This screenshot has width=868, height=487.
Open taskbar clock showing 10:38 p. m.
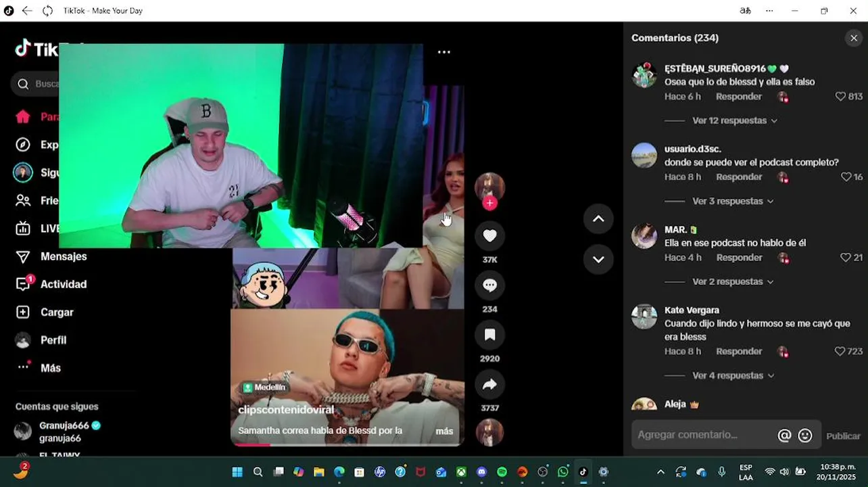click(x=837, y=471)
